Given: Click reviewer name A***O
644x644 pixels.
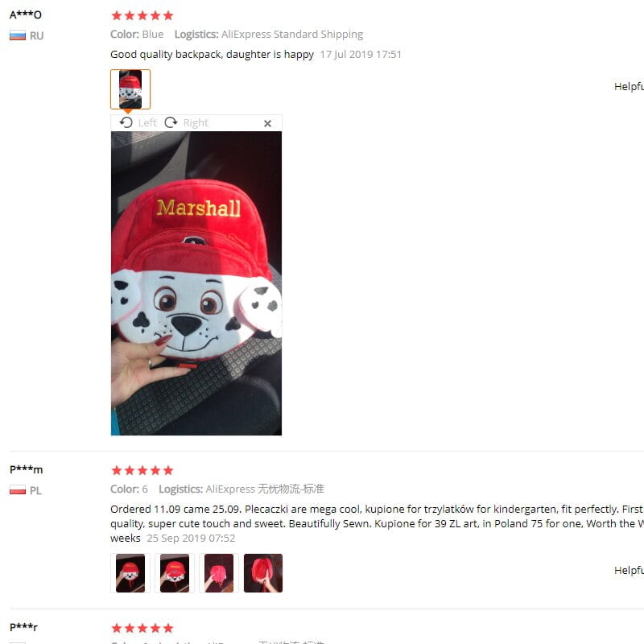Looking at the screenshot, I should click(26, 14).
